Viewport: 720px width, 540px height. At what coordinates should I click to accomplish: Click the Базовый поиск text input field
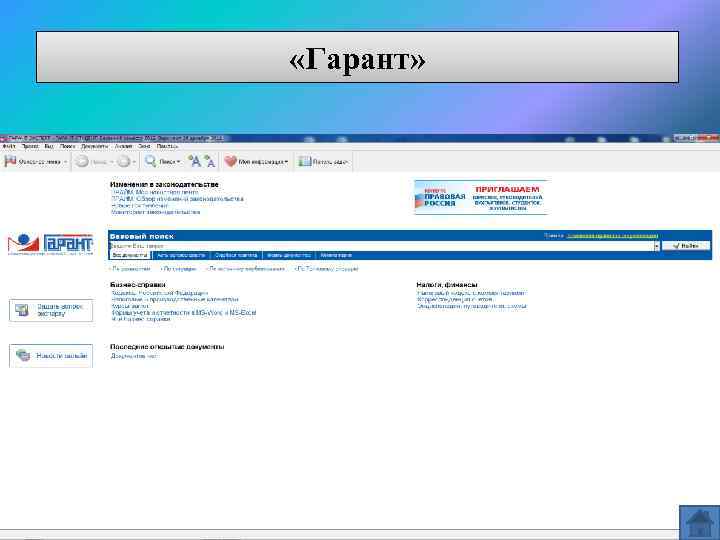[381, 246]
